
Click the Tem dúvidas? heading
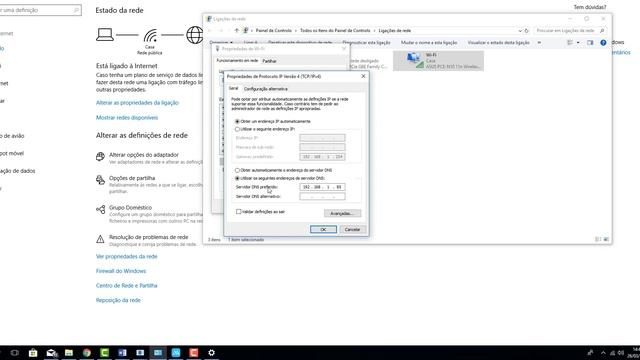[590, 7]
